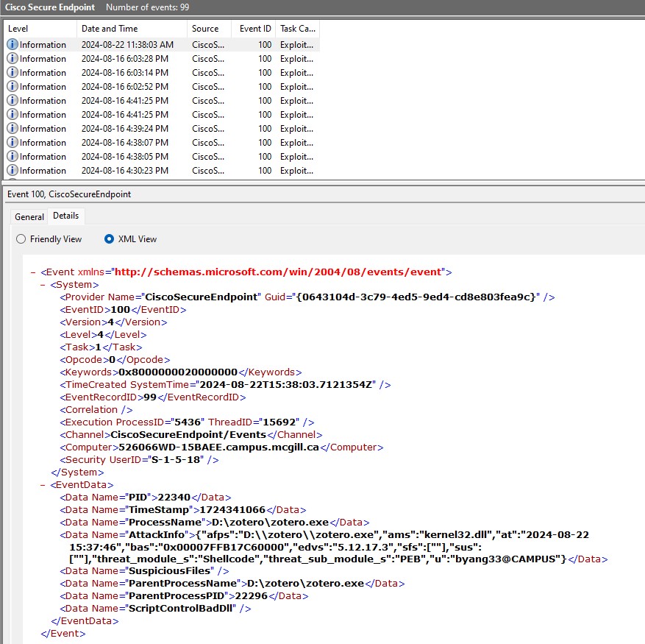Click info icon of 4:39:24 PM event
The width and height of the screenshot is (645, 644).
pyautogui.click(x=13, y=128)
